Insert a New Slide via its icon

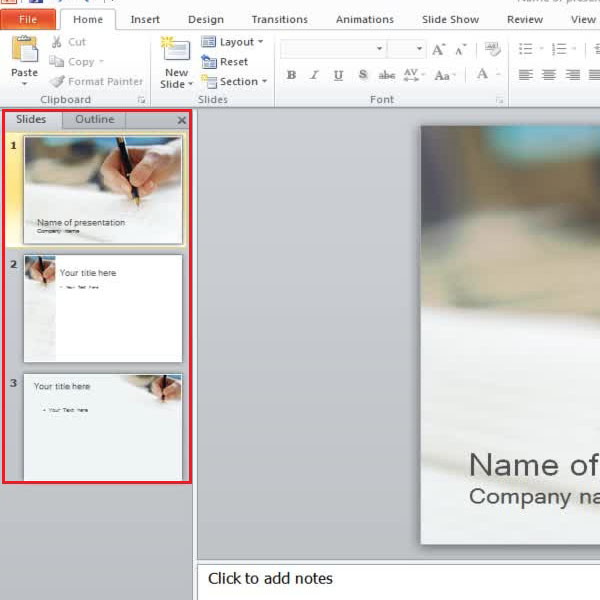[176, 49]
